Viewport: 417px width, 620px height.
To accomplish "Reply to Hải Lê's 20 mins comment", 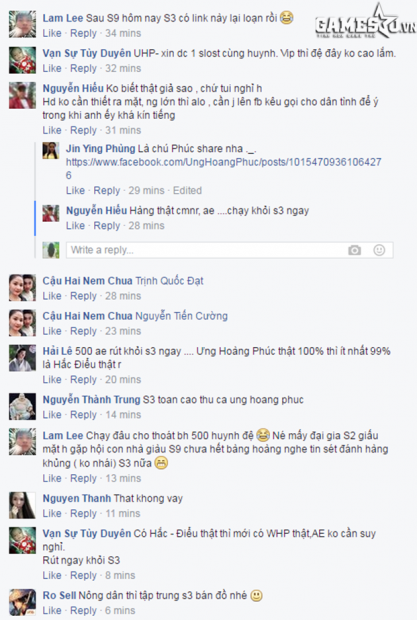I will (x=83, y=380).
